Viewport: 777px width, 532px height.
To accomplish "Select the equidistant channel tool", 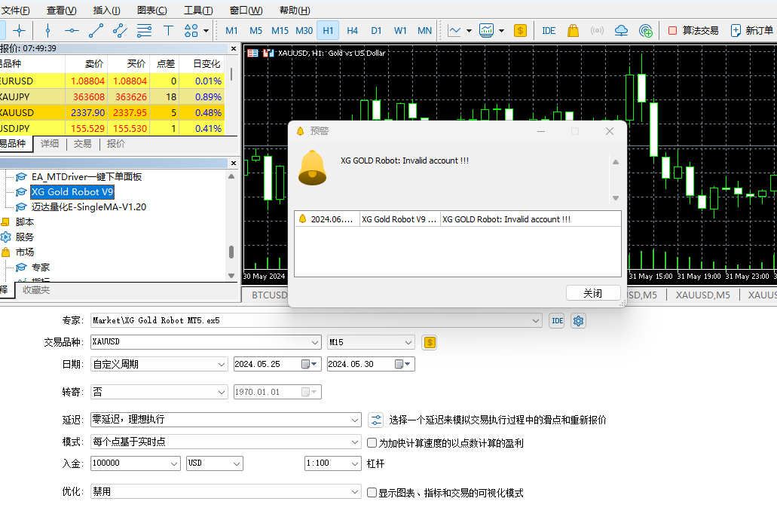I will [x=120, y=31].
